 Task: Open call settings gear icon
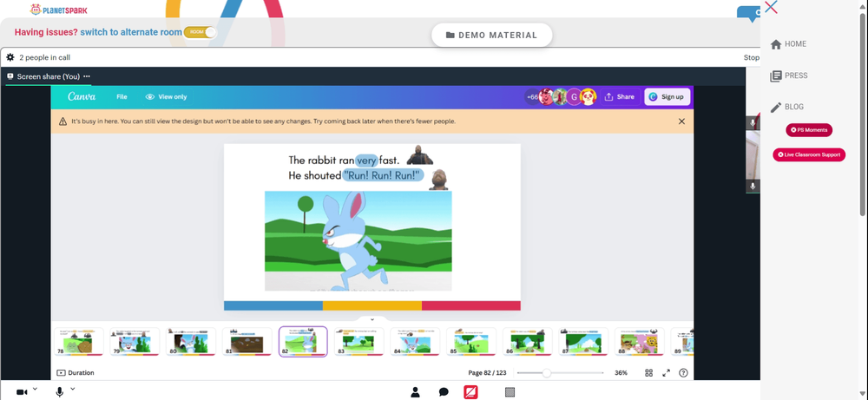tap(10, 57)
